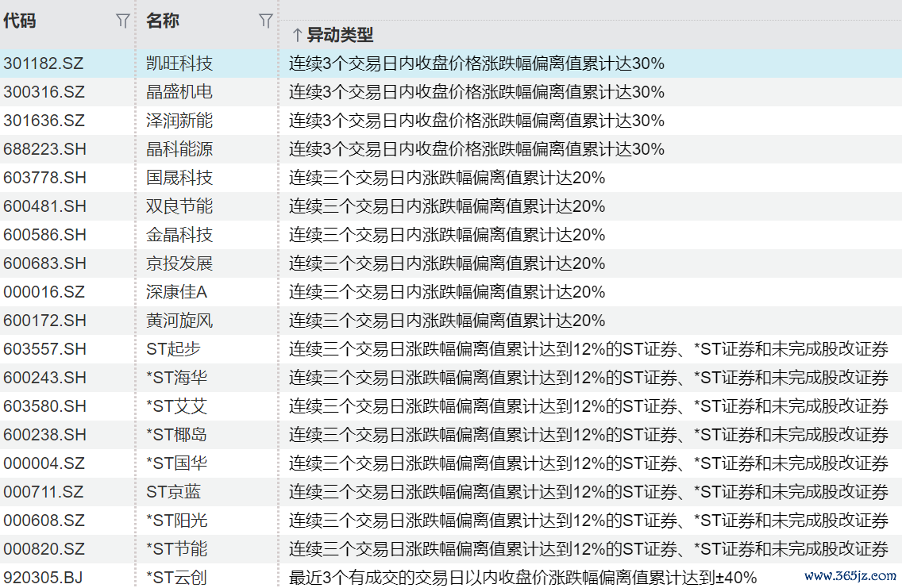Viewport: 902px width, 588px height.
Task: Select the 凯旺科技 row name
Action: [179, 63]
